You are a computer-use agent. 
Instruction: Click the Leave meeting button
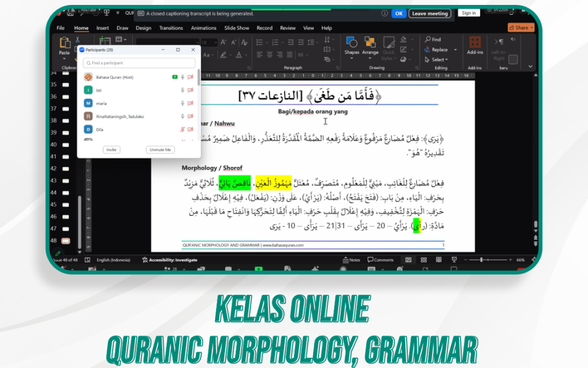click(x=430, y=13)
